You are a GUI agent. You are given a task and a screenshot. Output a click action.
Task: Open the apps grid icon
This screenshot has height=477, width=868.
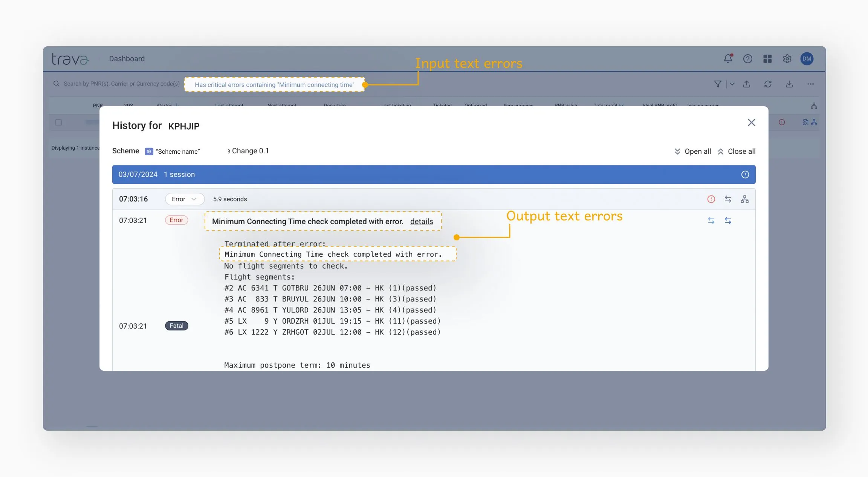(767, 59)
